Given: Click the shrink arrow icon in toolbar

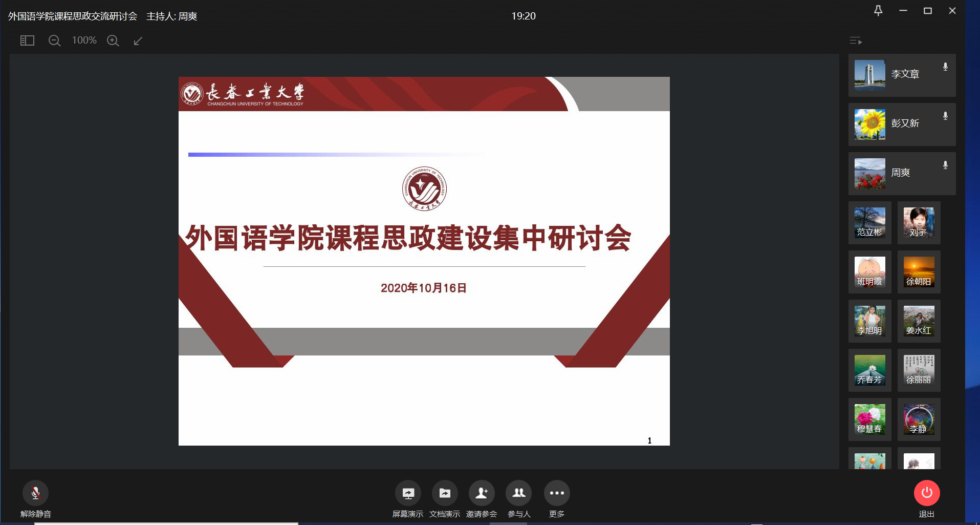Looking at the screenshot, I should tap(138, 40).
